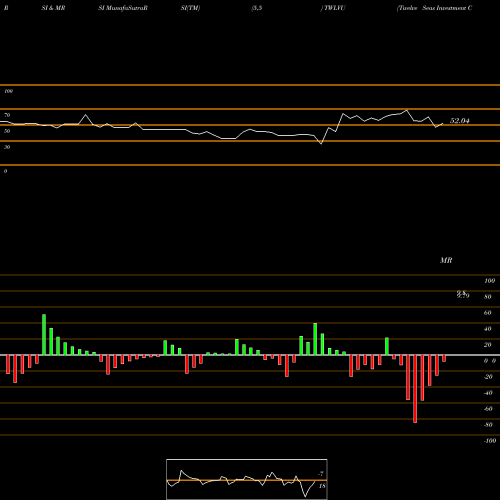
Task: Click the MR axis label 80
Action: coord(488,297)
